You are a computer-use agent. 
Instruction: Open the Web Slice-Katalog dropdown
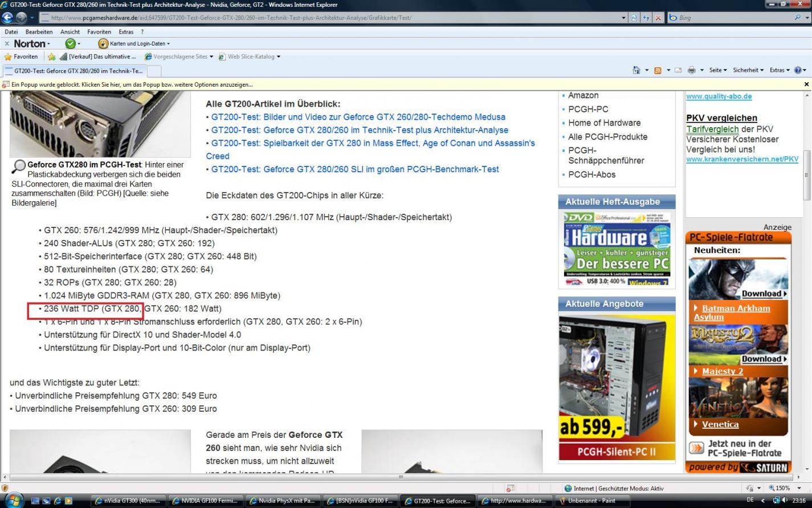click(249, 56)
